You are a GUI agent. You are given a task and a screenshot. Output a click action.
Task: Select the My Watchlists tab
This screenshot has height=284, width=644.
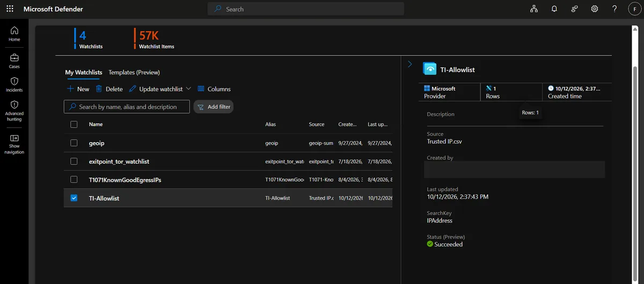[x=84, y=72]
